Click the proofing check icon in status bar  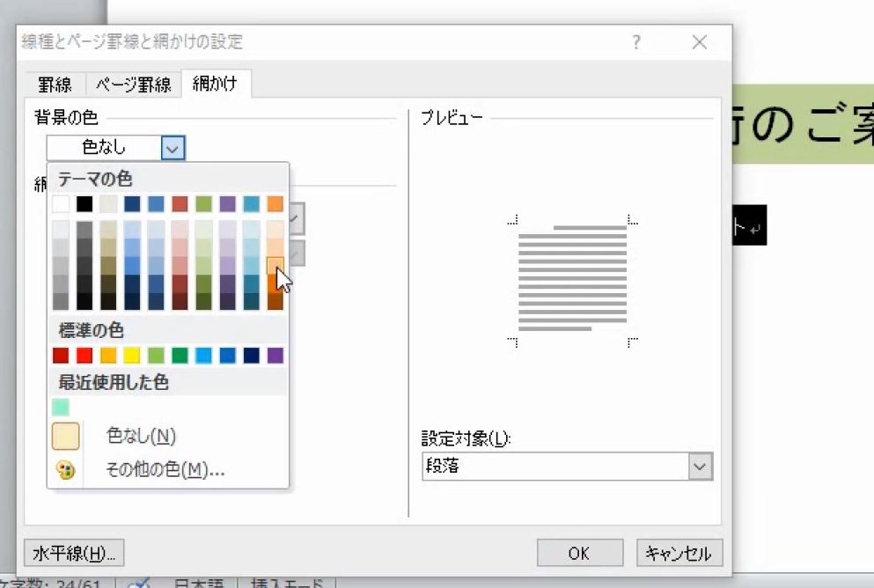point(138,584)
